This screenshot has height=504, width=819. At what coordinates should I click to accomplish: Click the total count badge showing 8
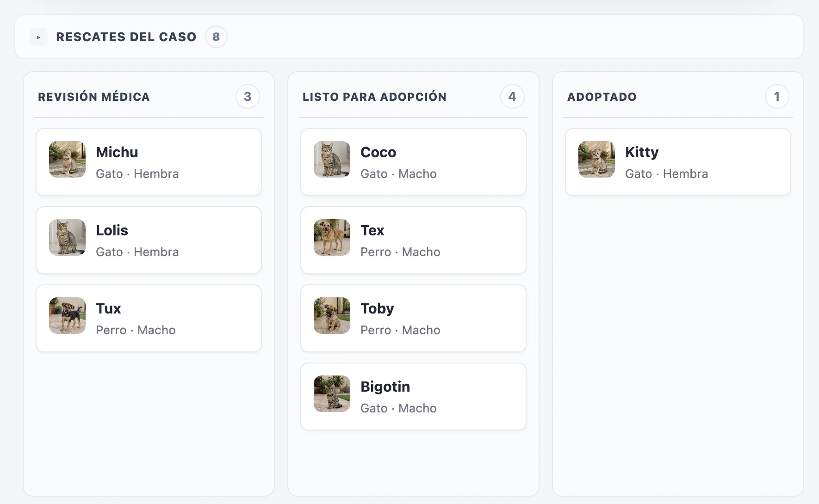click(216, 37)
